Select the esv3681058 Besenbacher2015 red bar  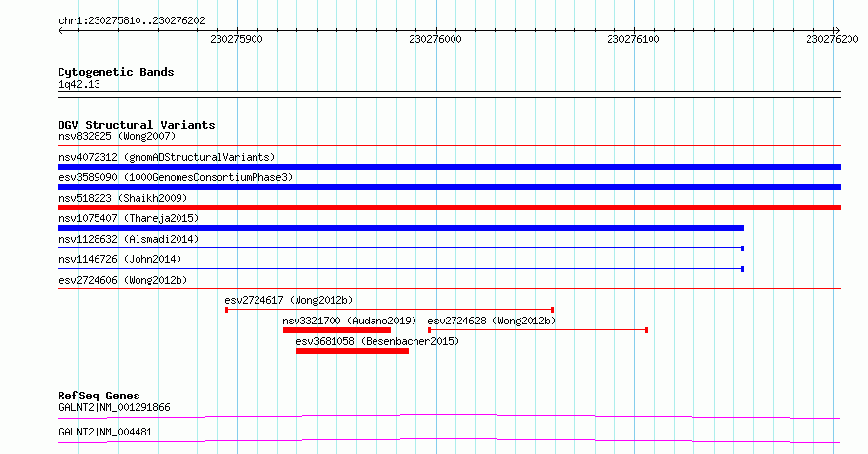click(x=353, y=351)
